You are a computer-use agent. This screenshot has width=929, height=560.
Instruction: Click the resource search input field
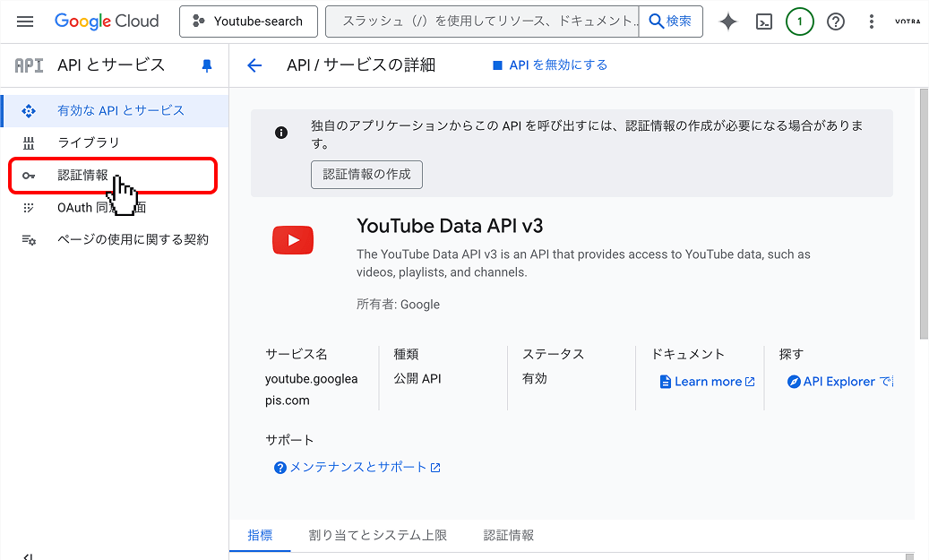pos(482,22)
